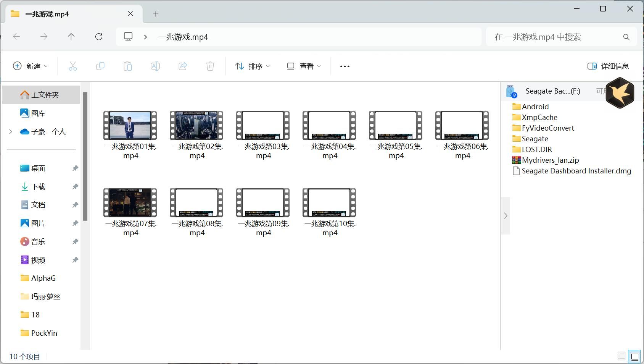Image resolution: width=644 pixels, height=364 pixels.
Task: Click the Share icon in toolbar
Action: click(183, 66)
